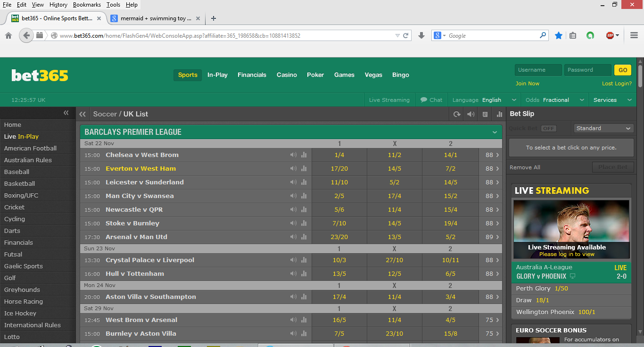
Task: Open the History menu
Action: (58, 5)
